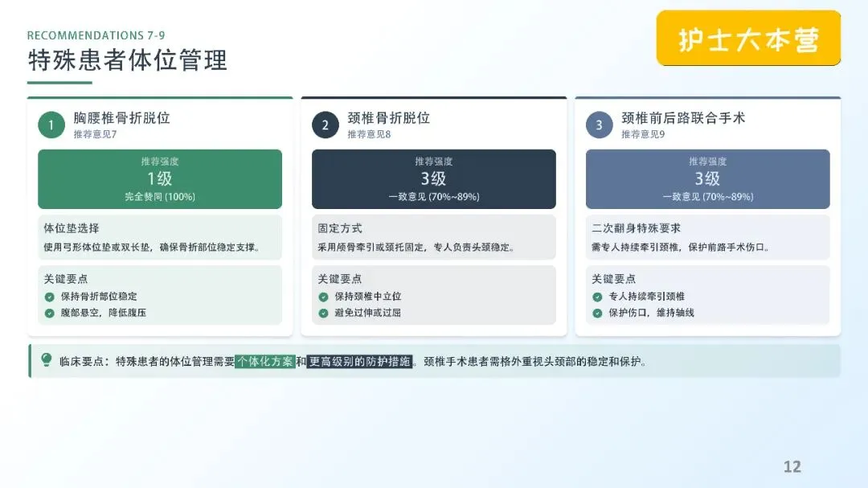Click the blue-gray number 3 circle badge
Screen dimensions: 868x488
[600, 125]
